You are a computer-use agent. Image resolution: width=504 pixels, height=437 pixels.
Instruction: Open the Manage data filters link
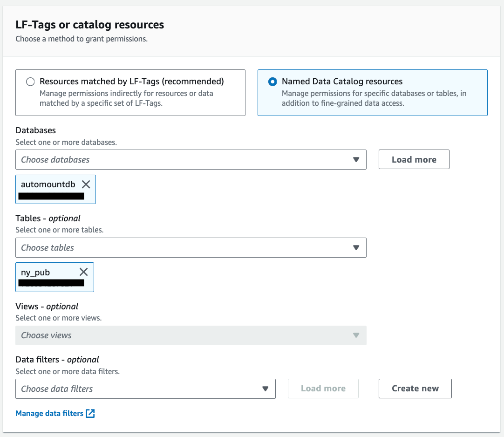point(49,413)
